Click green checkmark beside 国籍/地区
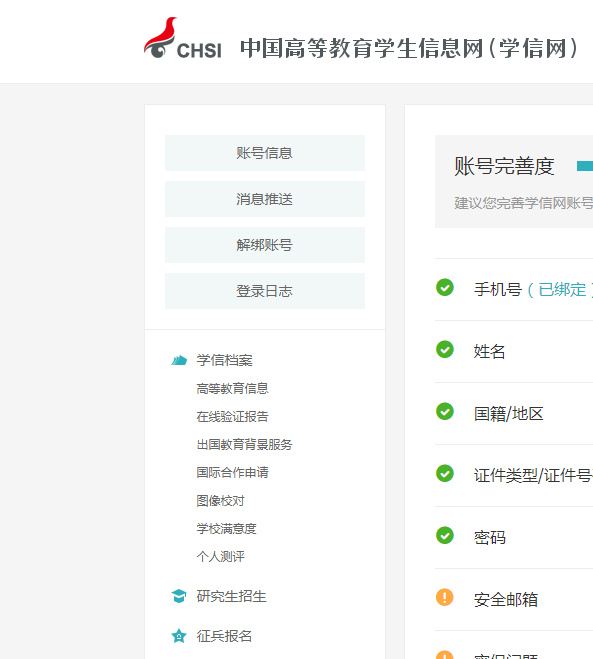The image size is (593, 659). (x=445, y=411)
